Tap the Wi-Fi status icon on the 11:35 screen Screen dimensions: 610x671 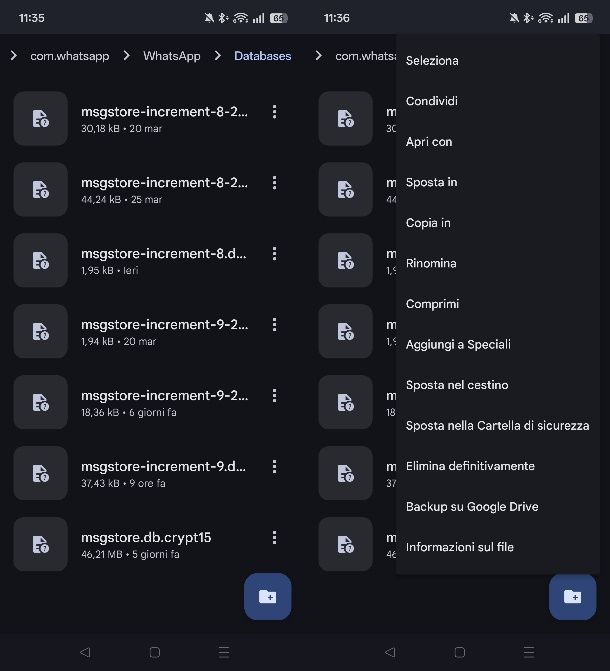241,18
